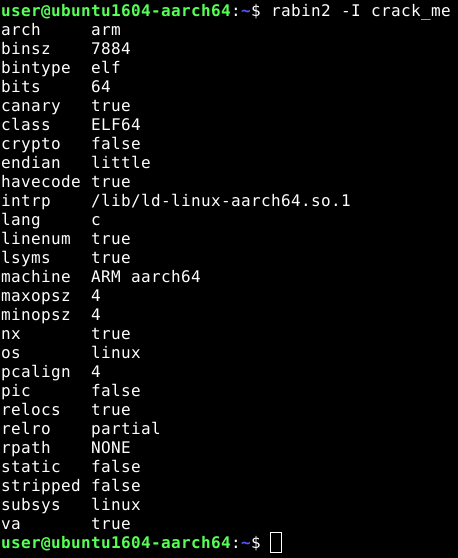Select the 'binsz' value 7884
Image resolution: width=458 pixels, height=558 pixels.
point(111,49)
